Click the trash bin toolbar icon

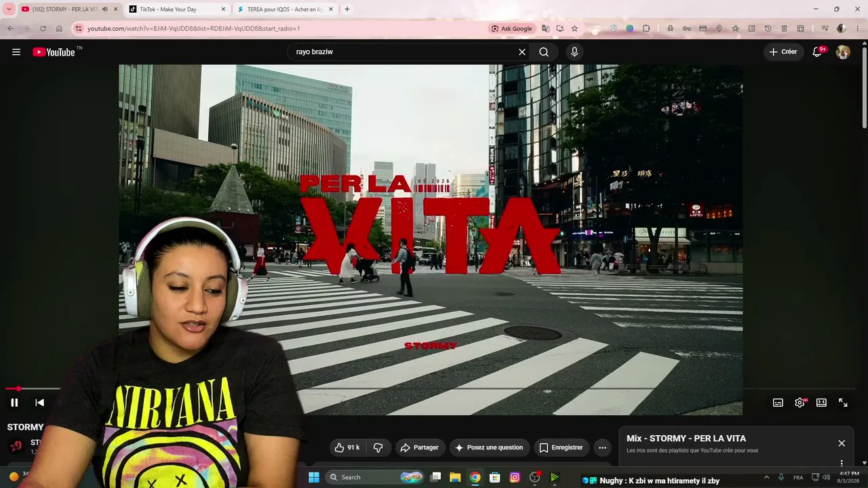pos(785,28)
